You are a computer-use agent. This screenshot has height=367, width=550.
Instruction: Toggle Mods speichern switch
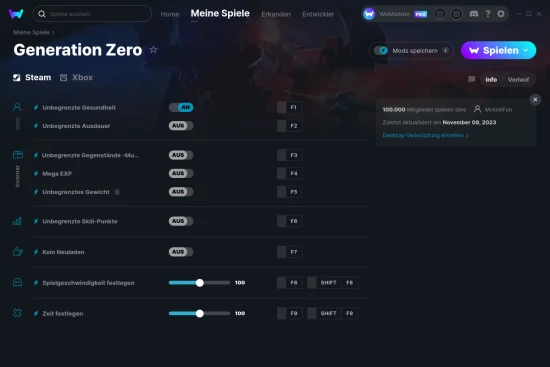pyautogui.click(x=381, y=51)
